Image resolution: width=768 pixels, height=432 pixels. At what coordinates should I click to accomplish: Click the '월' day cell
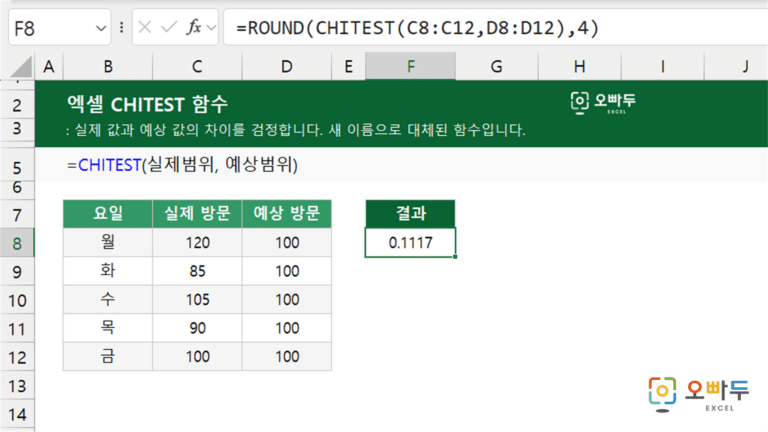108,242
